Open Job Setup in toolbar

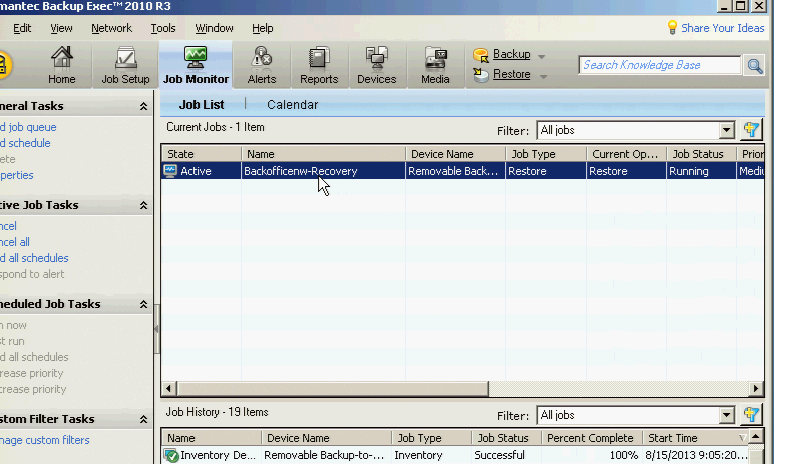pos(125,65)
